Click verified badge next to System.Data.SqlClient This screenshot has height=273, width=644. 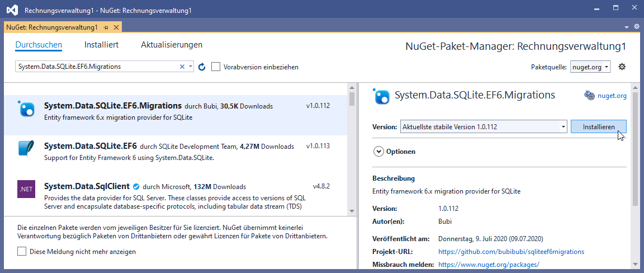pos(137,186)
